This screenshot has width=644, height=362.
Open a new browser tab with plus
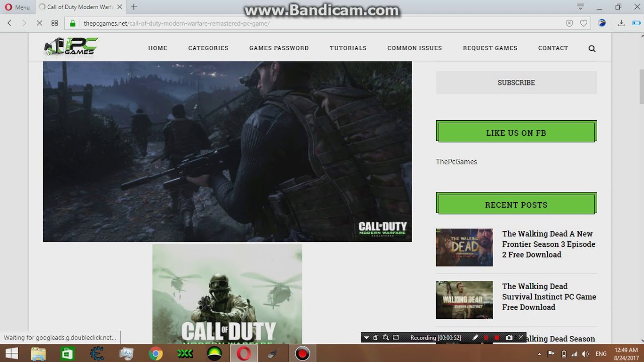[x=134, y=7]
